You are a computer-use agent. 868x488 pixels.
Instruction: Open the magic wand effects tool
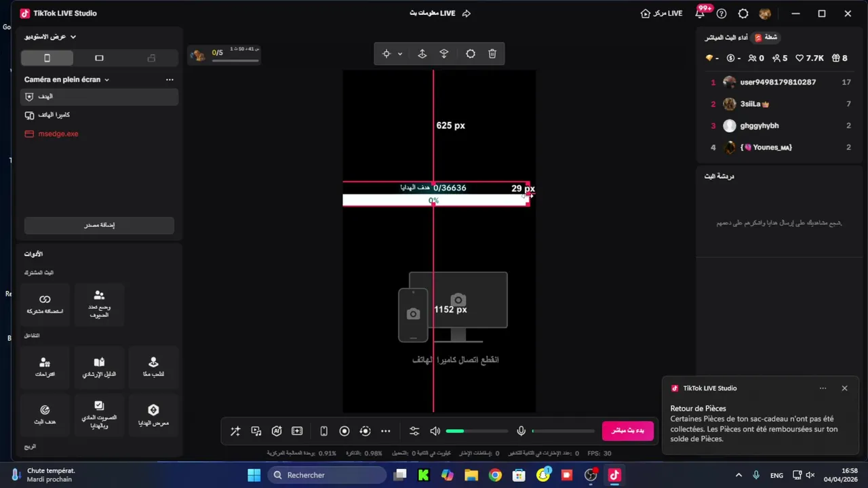235,431
